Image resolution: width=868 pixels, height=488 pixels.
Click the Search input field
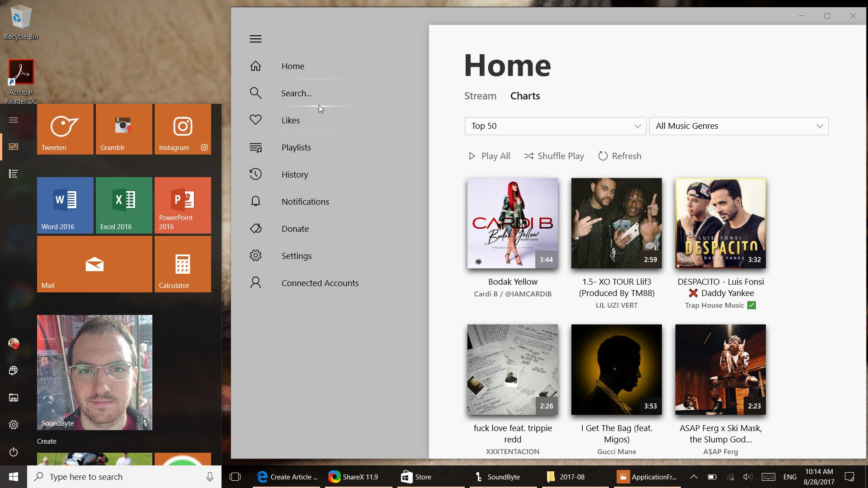point(344,93)
